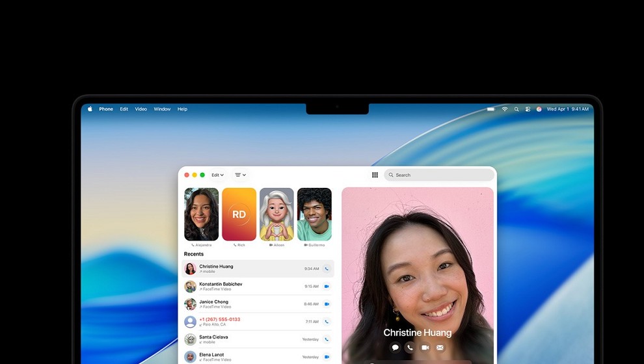Click the 7:11 AM call time
This screenshot has height=364, width=644.
(x=312, y=322)
